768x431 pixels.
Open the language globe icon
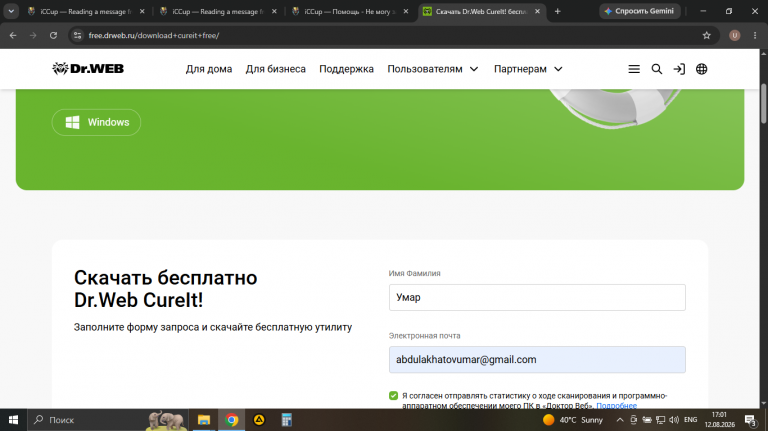(x=701, y=69)
